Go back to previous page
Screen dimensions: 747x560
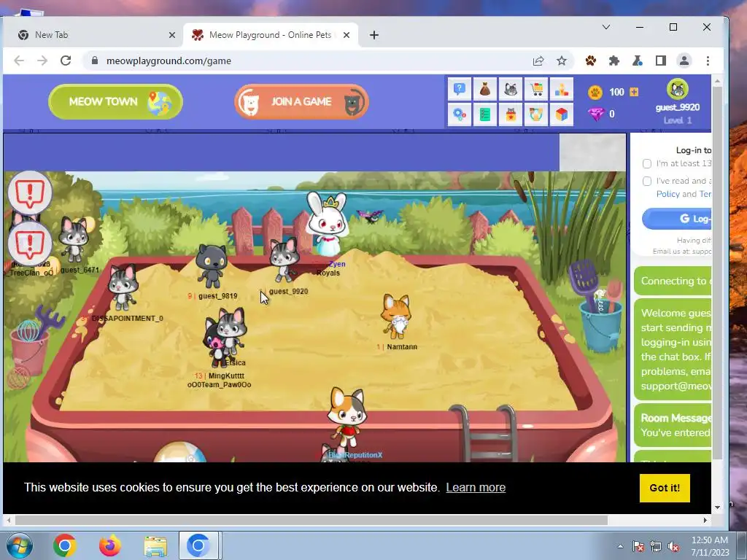[19, 61]
